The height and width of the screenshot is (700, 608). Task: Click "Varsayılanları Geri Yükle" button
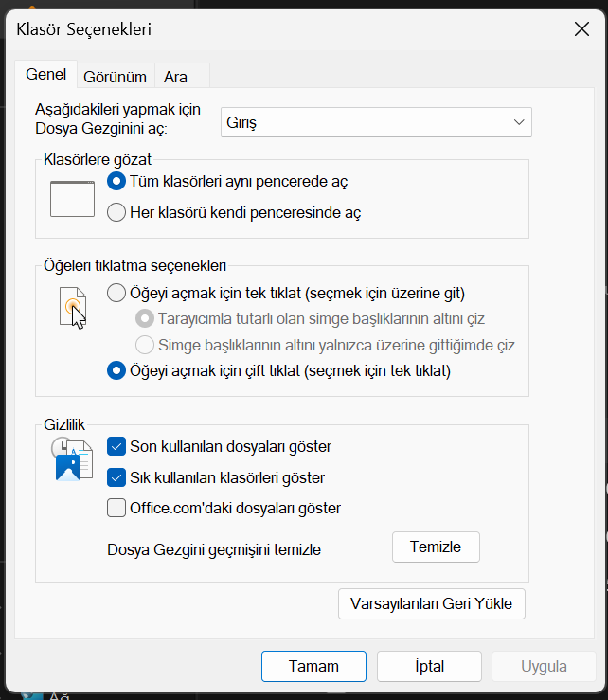pos(432,603)
